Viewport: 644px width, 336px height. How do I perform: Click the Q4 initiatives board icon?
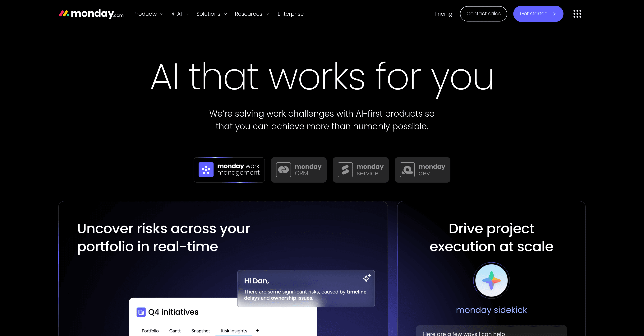pos(141,312)
